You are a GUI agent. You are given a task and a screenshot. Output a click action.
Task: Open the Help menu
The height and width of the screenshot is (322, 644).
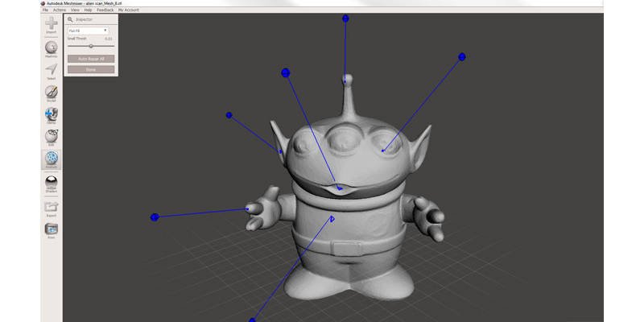point(89,10)
